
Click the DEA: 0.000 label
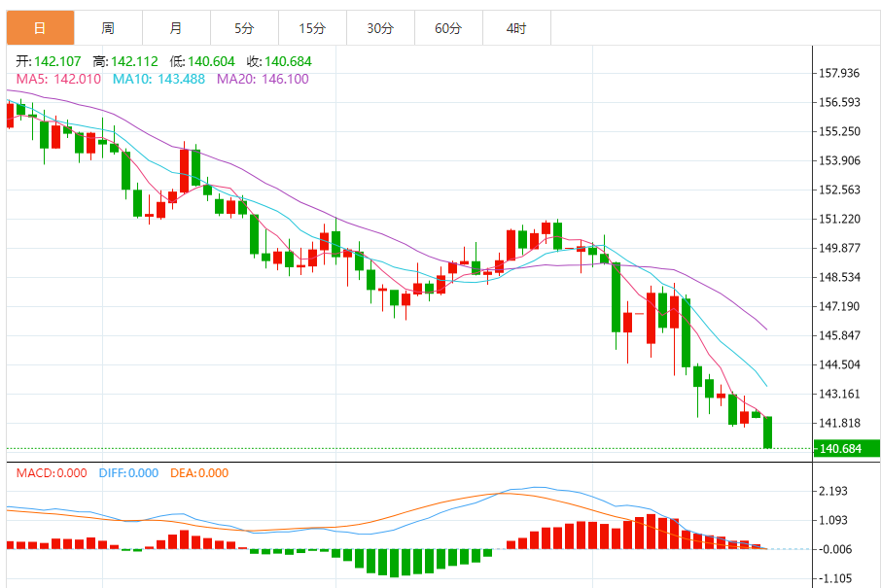pos(199,473)
